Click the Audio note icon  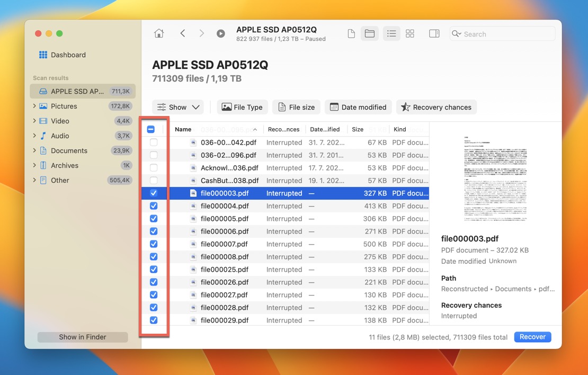(43, 136)
